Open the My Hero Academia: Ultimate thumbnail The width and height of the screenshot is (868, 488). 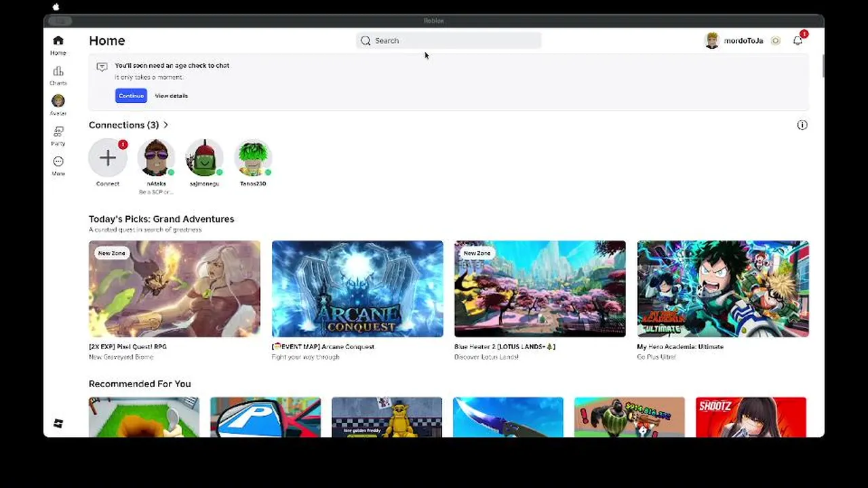pos(723,289)
